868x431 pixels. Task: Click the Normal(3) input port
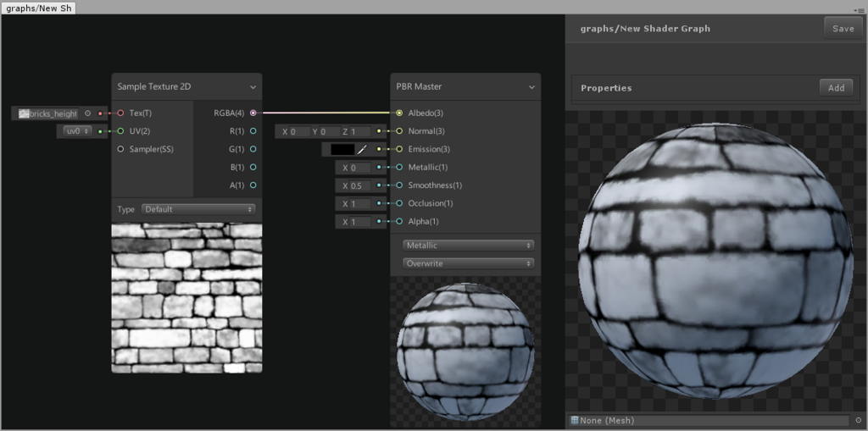(399, 131)
